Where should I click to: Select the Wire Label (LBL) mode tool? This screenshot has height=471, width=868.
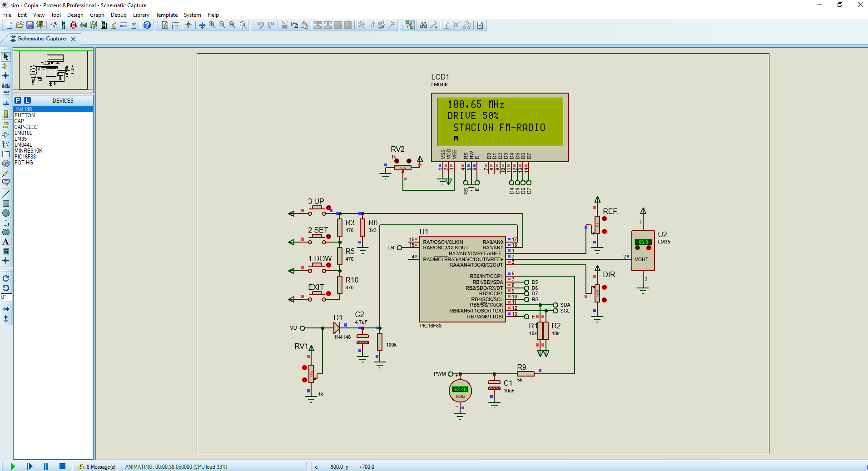pyautogui.click(x=6, y=85)
